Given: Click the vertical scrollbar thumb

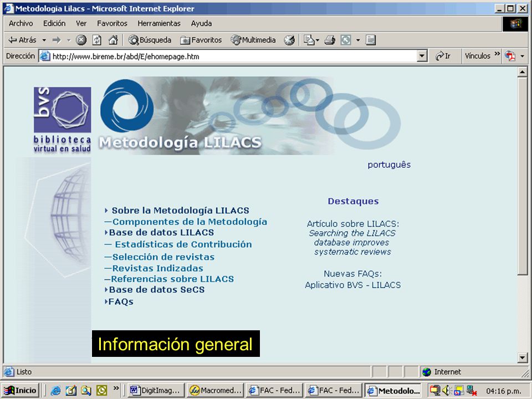Looking at the screenshot, I should coord(522,176).
